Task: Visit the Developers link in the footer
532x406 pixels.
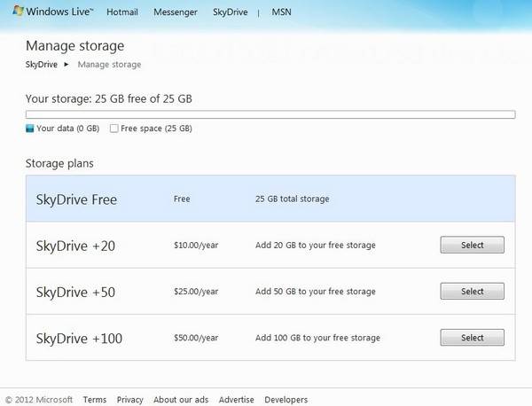Action: (286, 400)
